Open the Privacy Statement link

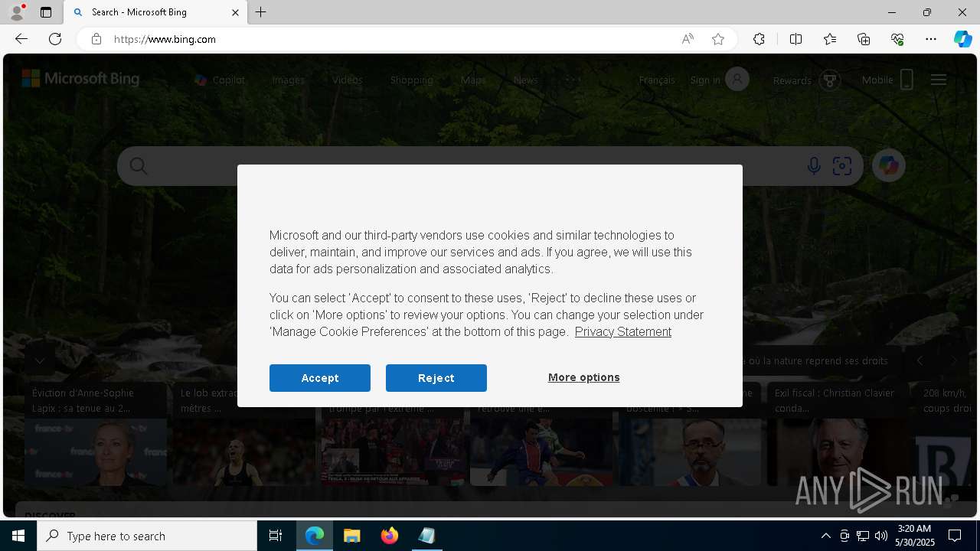(x=623, y=331)
